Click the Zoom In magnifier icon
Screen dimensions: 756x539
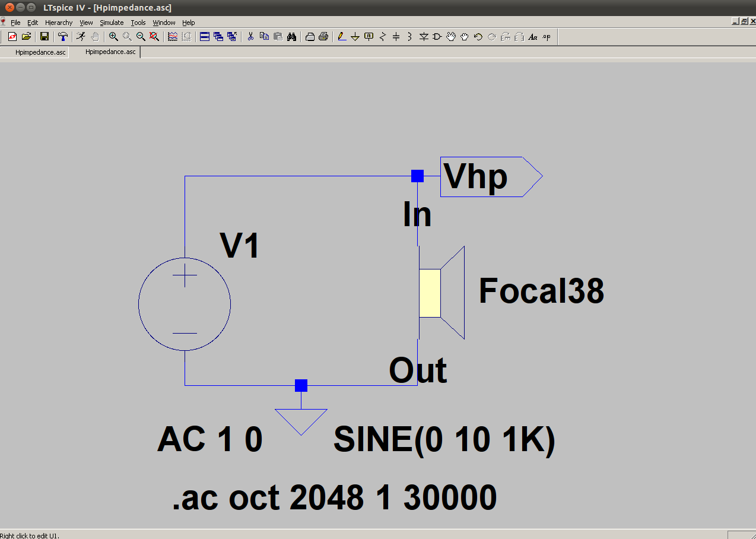coord(113,37)
